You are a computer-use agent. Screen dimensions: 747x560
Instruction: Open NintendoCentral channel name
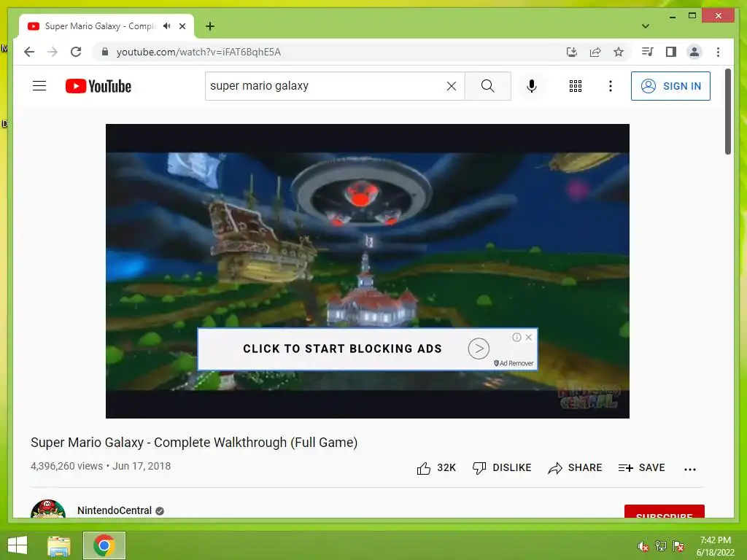click(115, 510)
